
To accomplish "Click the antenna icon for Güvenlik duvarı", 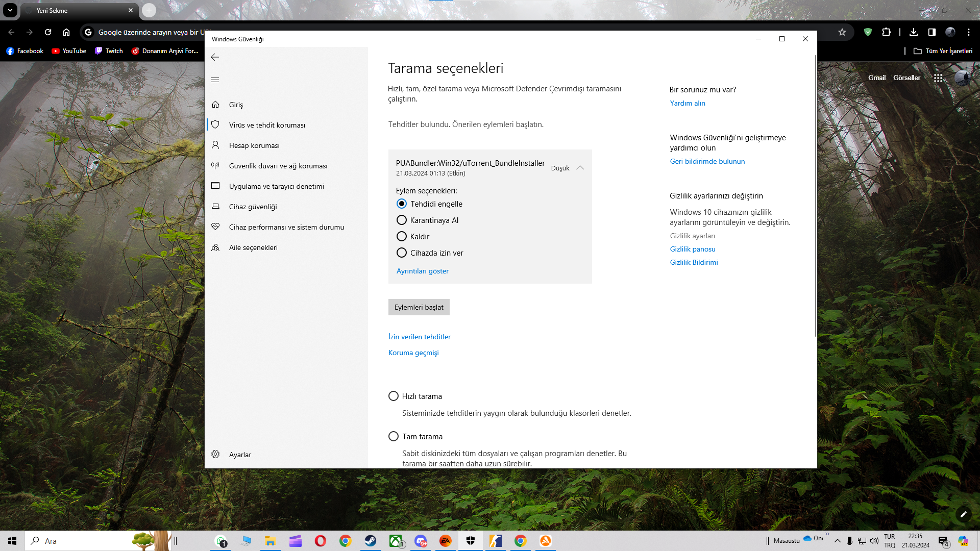I will click(215, 165).
